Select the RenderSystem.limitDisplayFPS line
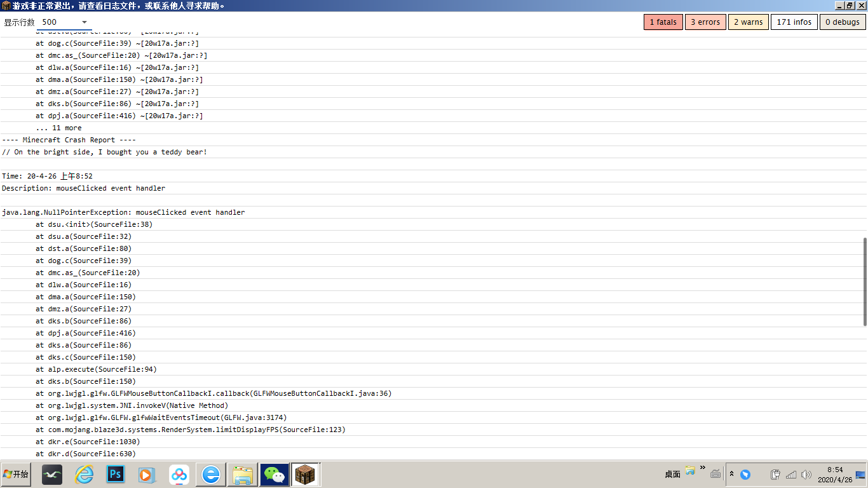Screen dimensions: 868x488 [x=191, y=430]
